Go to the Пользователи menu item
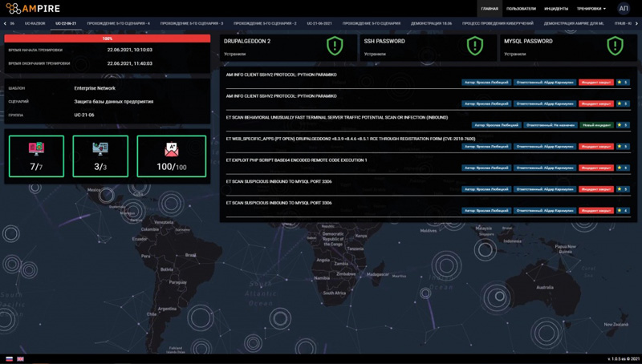 pos(521,9)
